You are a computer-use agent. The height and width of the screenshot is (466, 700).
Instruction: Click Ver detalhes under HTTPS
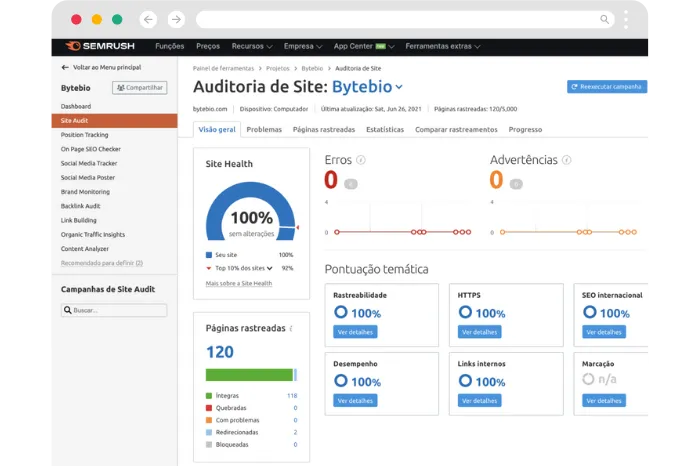pyautogui.click(x=479, y=332)
